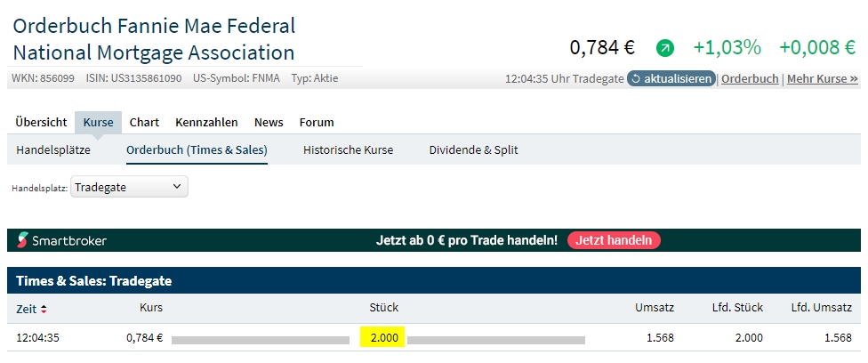The width and height of the screenshot is (868, 363).
Task: Click the Zeit column header
Action: pos(27,309)
